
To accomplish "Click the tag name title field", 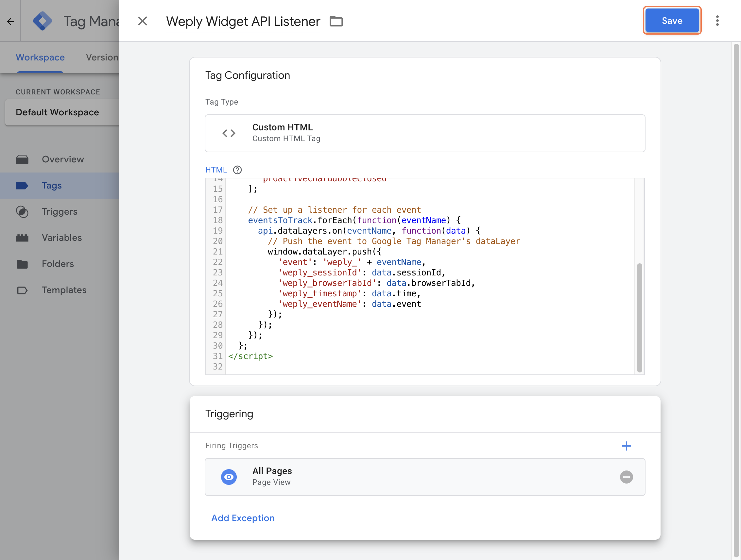I will click(x=243, y=22).
